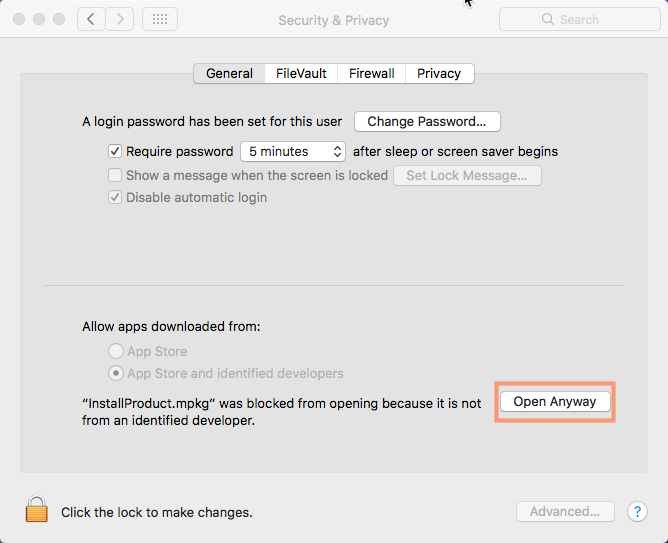Click the Open Anyway button

pos(554,401)
